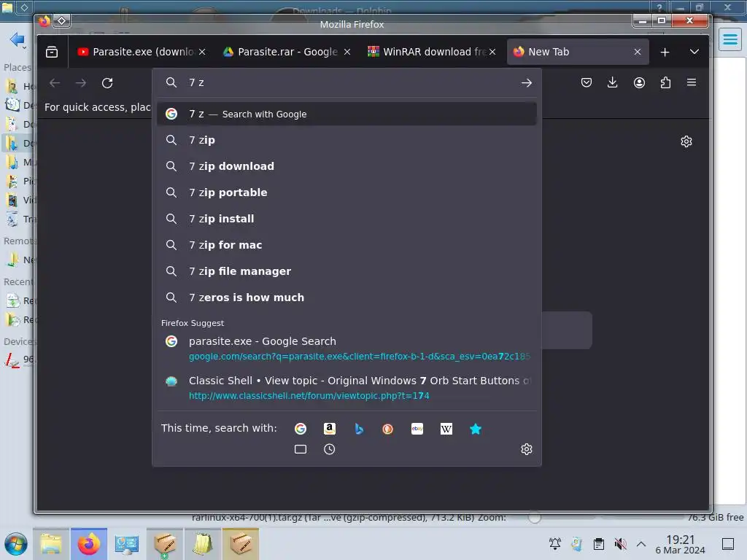Viewport: 747px width, 560px height.
Task: Choose '7 z — Search with Google' entry
Action: point(347,114)
